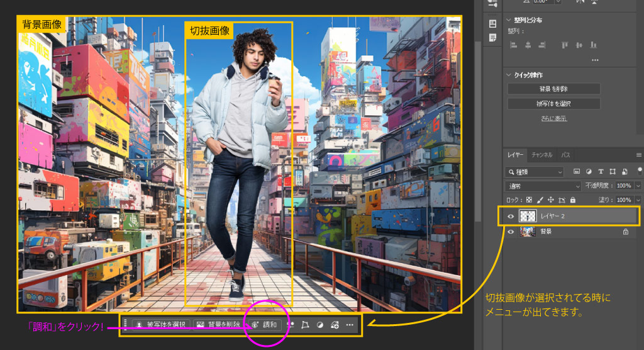This screenshot has height=350, width=644.
Task: Filter layers by type (T) icon
Action: click(601, 171)
